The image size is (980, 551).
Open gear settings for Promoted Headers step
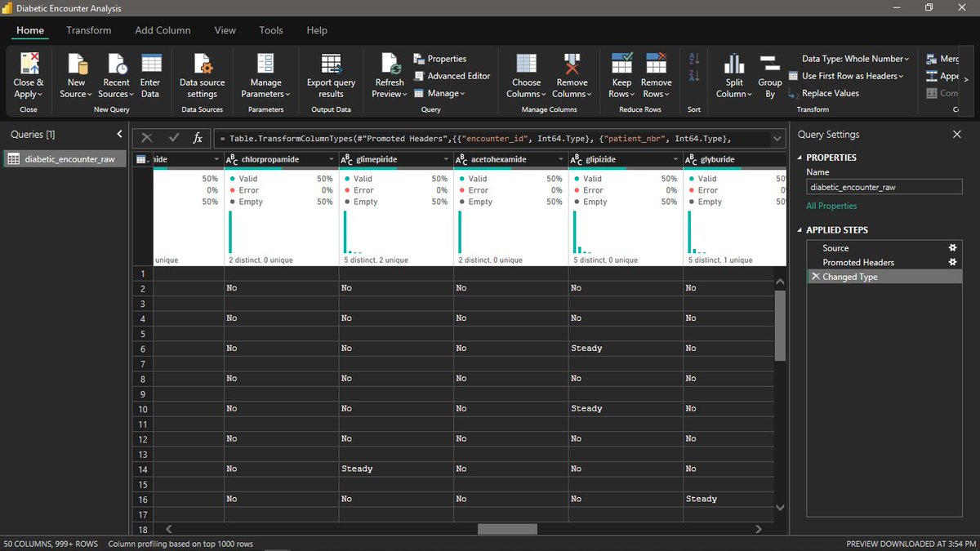click(x=951, y=262)
